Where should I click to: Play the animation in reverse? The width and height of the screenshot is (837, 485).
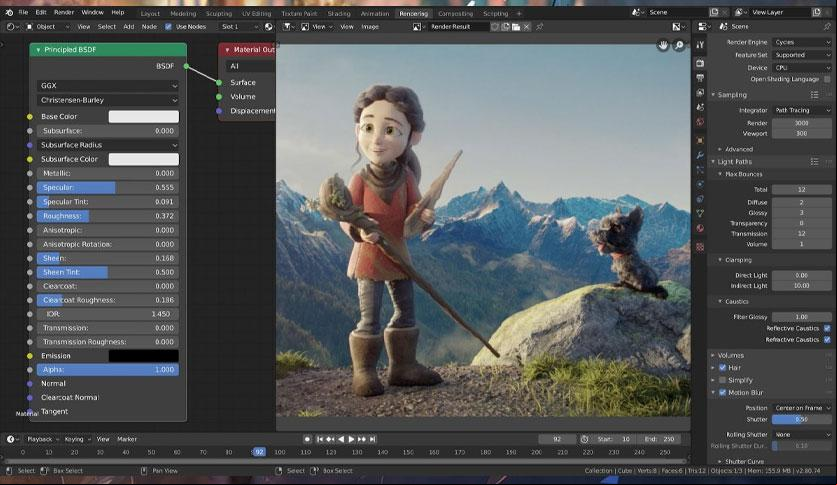point(341,439)
